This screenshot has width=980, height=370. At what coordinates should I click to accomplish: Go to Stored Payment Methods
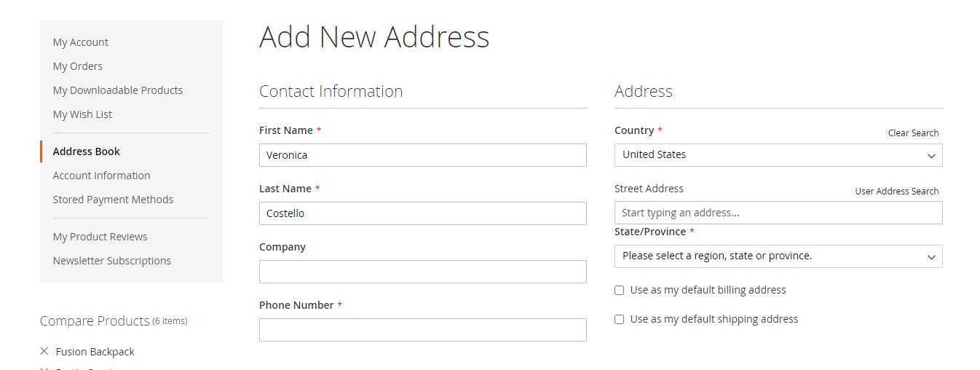pos(113,200)
